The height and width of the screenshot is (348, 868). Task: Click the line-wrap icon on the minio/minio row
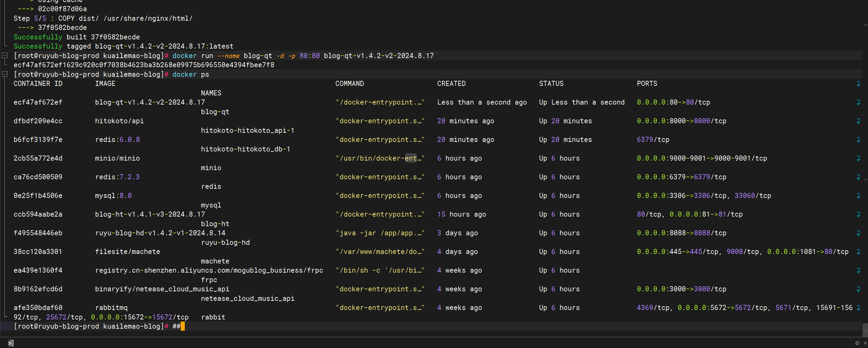tap(858, 159)
